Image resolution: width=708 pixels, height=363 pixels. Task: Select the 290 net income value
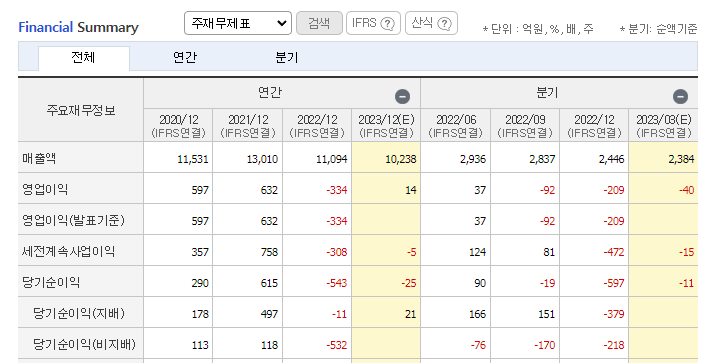pyautogui.click(x=200, y=283)
